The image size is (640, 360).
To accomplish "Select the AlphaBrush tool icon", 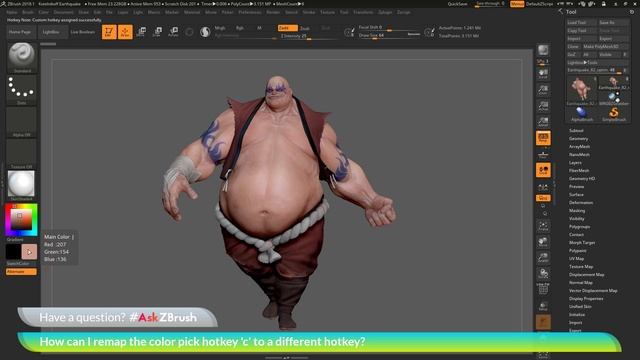I will 581,114.
